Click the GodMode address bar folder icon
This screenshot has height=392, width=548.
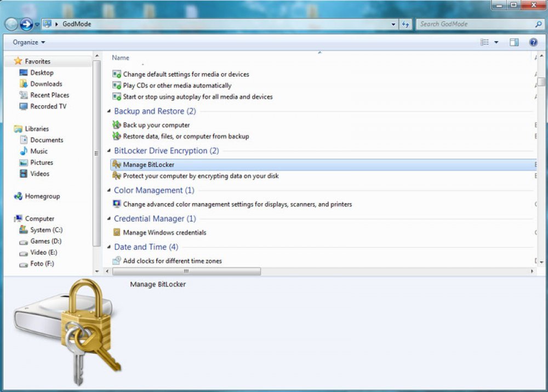point(47,24)
